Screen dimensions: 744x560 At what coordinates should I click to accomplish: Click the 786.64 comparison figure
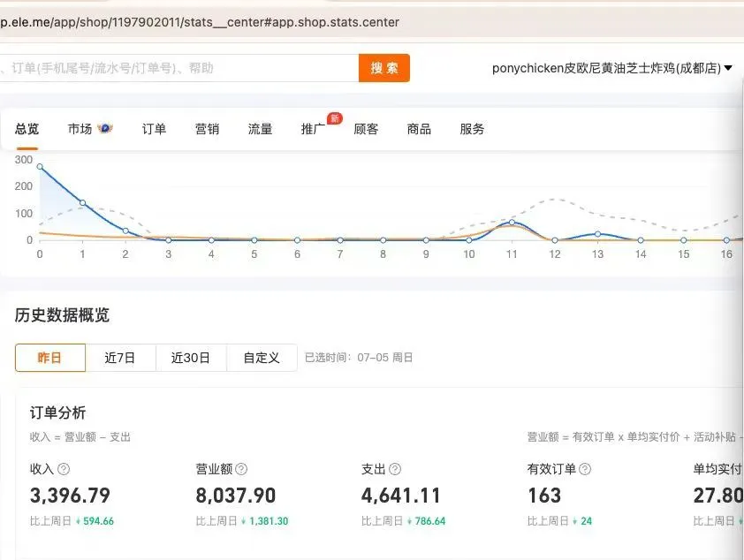point(430,521)
